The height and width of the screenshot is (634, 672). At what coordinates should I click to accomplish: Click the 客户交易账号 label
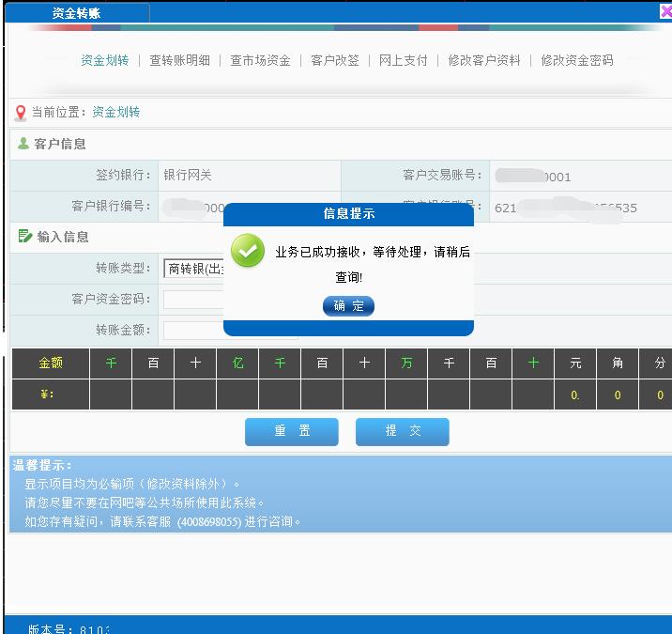[x=442, y=175]
